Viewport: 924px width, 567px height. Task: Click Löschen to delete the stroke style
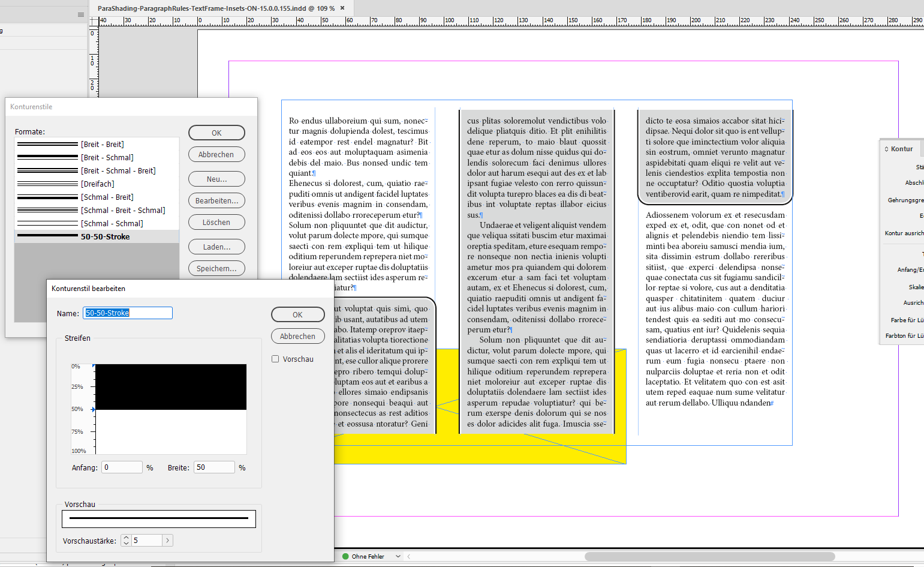216,222
